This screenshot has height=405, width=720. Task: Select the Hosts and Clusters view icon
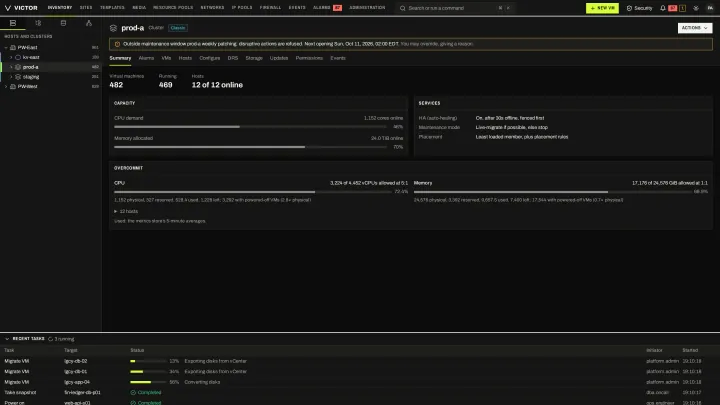tap(13, 23)
